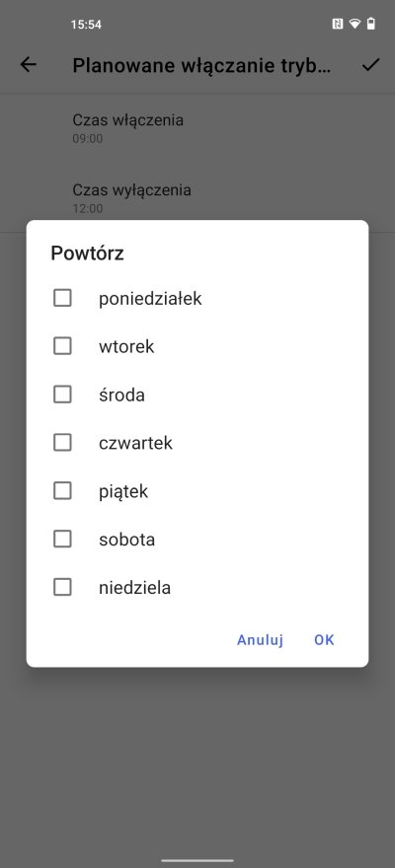The width and height of the screenshot is (395, 868).
Task: Tap the checkmark confirm icon
Action: [x=370, y=65]
